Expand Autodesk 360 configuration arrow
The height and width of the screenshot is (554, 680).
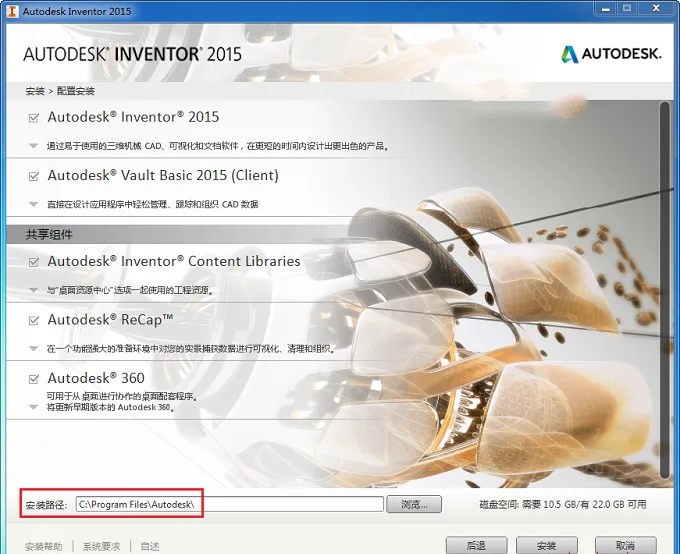(33, 407)
